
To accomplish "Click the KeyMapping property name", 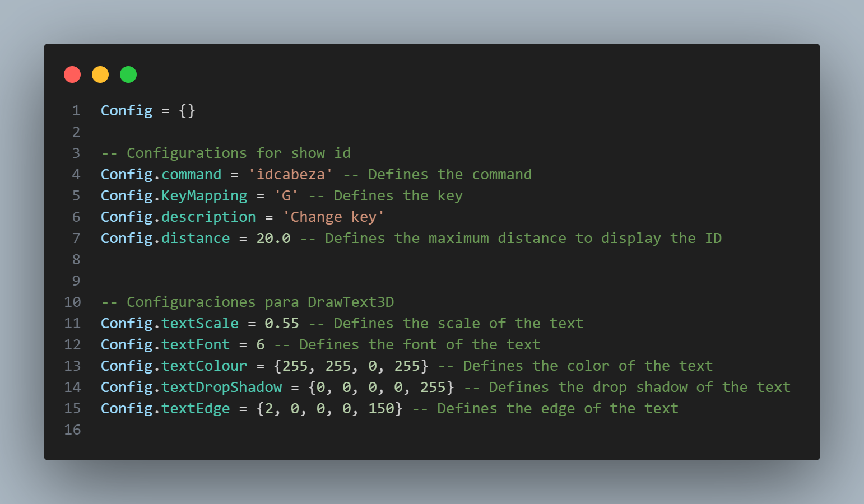I will (204, 196).
